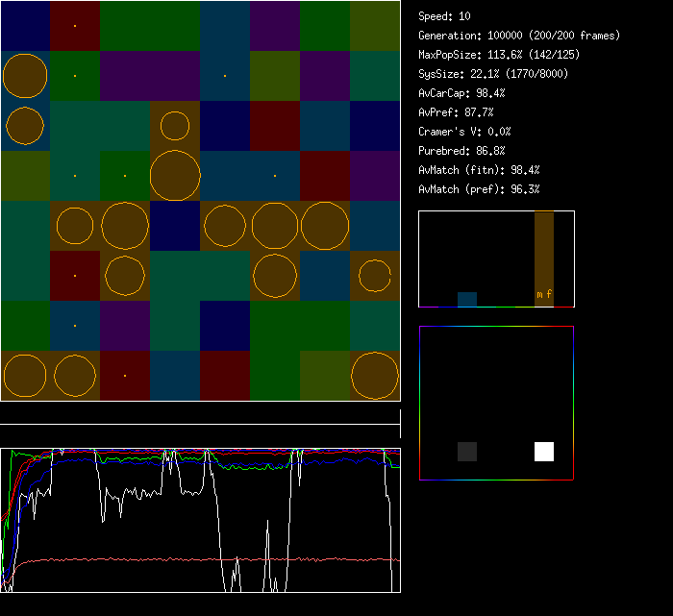Click the Cramer's V statistic

[465, 132]
